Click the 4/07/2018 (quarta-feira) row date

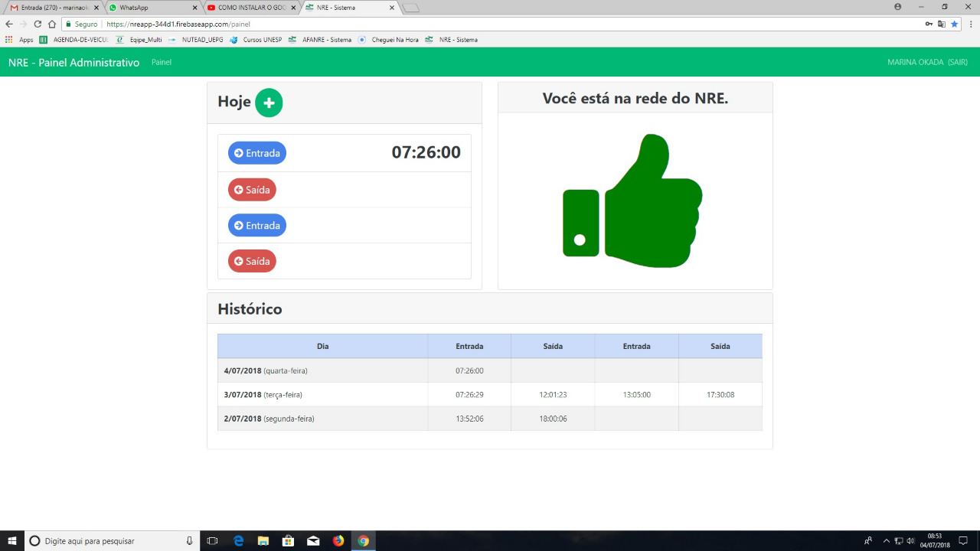(x=266, y=370)
